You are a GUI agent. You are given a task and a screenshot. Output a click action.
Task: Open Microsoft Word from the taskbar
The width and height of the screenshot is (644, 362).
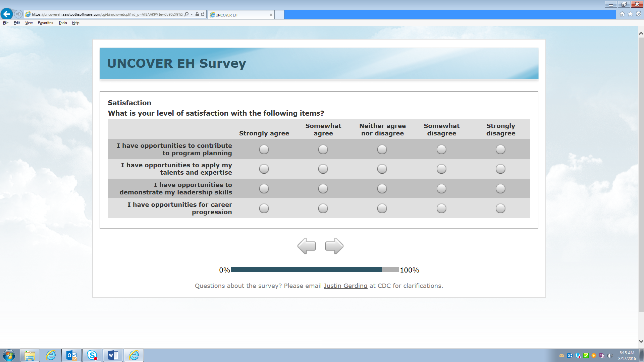tap(113, 355)
